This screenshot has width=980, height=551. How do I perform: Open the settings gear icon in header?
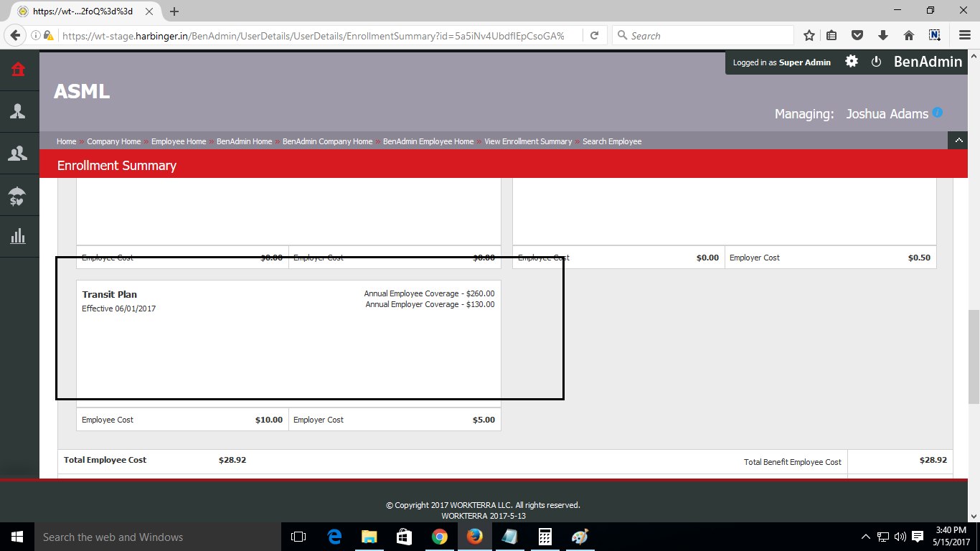(852, 62)
